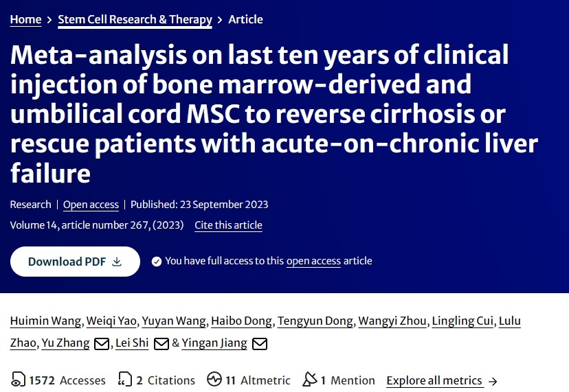Click the Altmetric pulse icon
Image resolution: width=569 pixels, height=392 pixels.
pyautogui.click(x=214, y=380)
